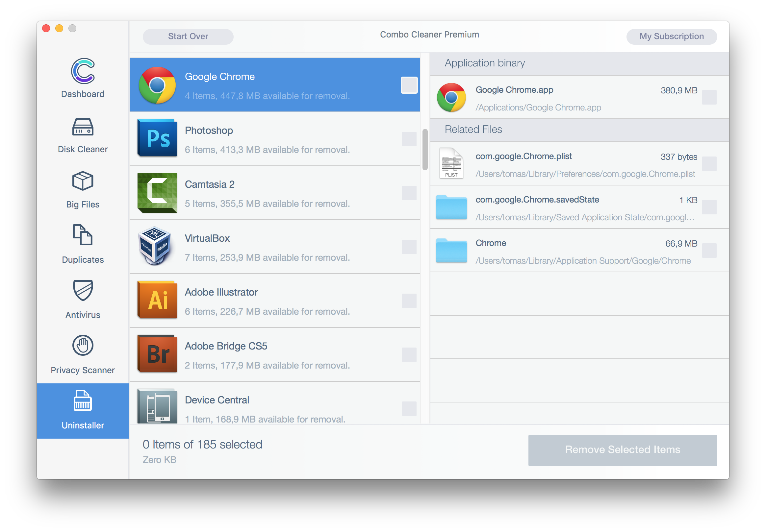Check the com.google.Chrome.savedState checkbox
Image resolution: width=766 pixels, height=532 pixels.
pyautogui.click(x=709, y=207)
